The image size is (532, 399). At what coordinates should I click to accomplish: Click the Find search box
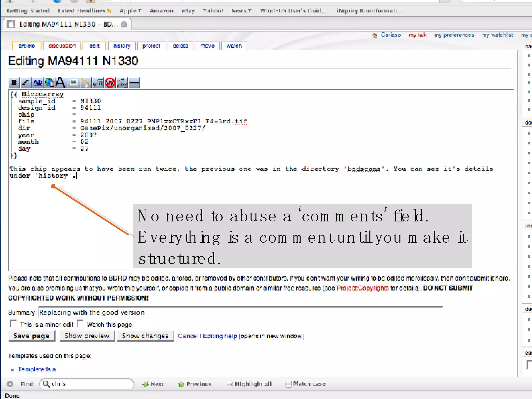[87, 384]
